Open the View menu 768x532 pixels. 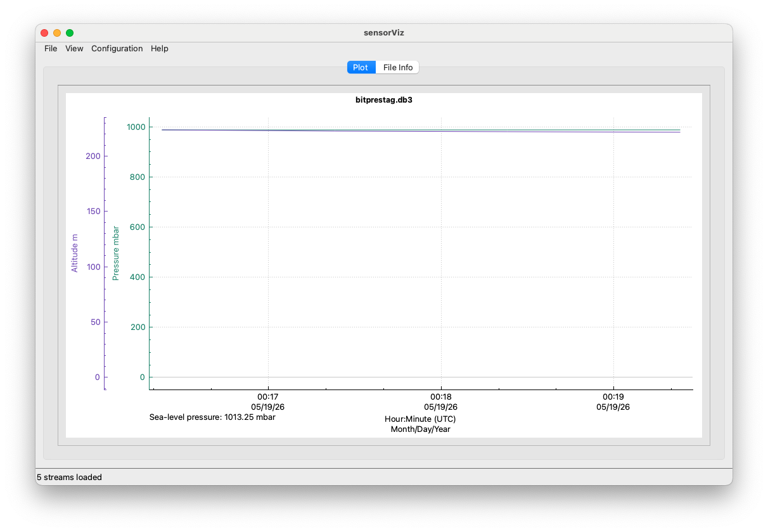coord(74,49)
